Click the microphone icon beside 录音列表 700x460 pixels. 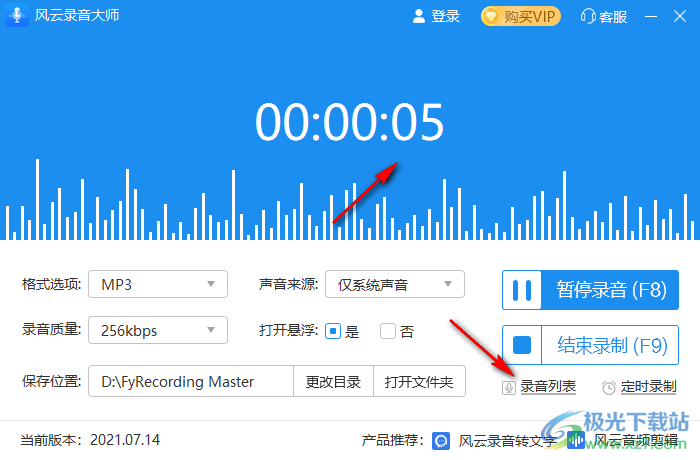click(508, 387)
